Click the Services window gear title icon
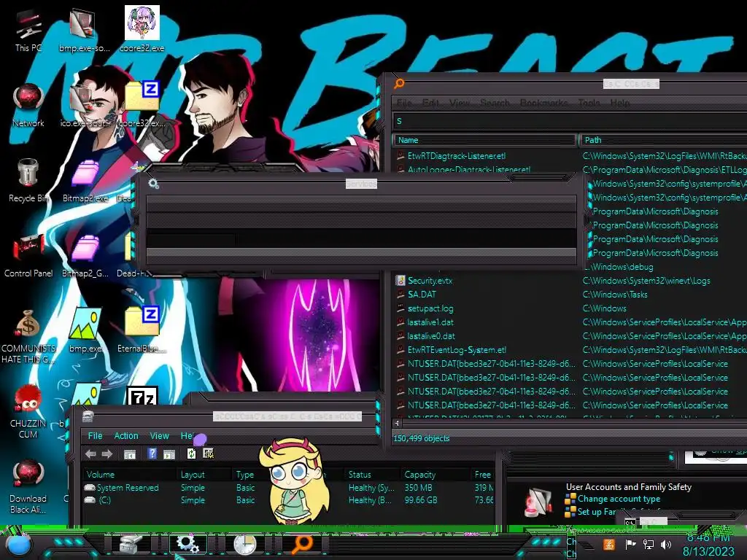 (153, 183)
